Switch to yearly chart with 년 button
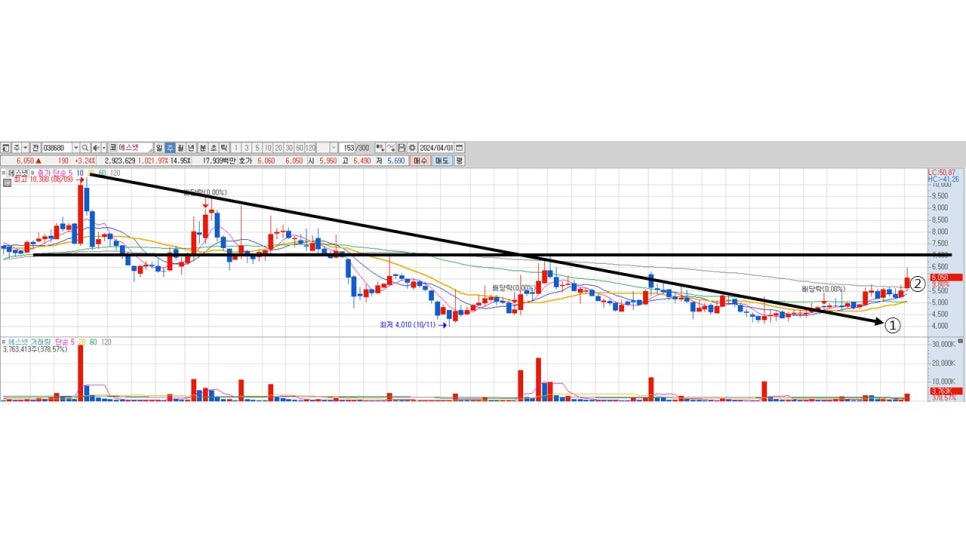Viewport: 966px width, 543px height. point(190,148)
